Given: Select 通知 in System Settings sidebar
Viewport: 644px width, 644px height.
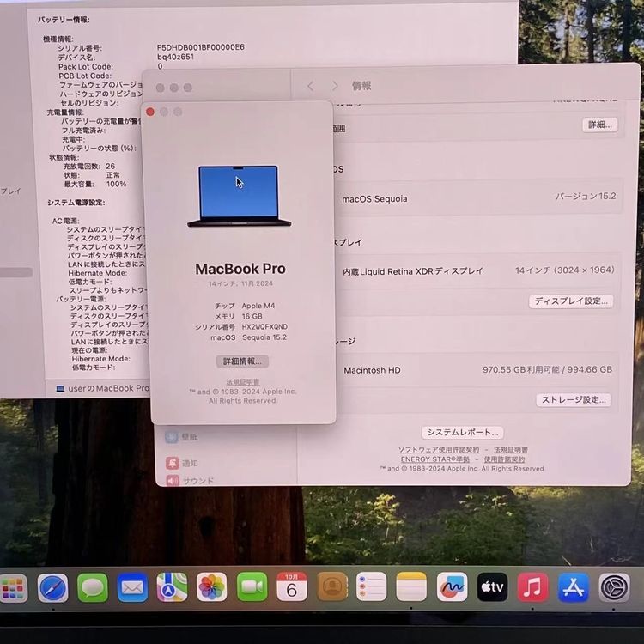Looking at the screenshot, I should pyautogui.click(x=181, y=463).
